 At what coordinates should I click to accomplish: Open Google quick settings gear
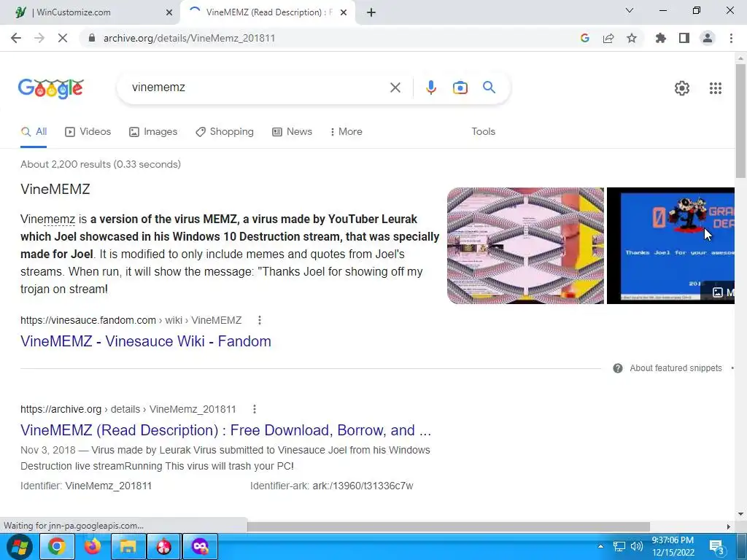[x=682, y=88]
